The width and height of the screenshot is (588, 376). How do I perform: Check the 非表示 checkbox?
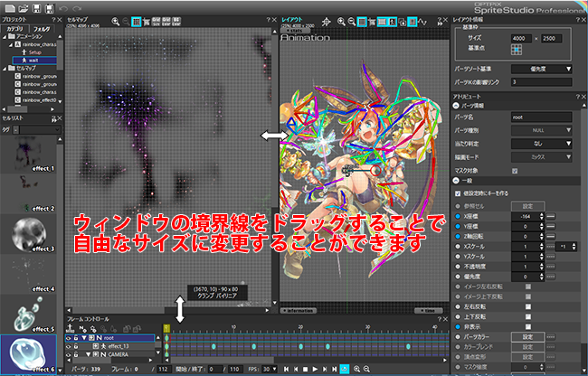(x=528, y=326)
